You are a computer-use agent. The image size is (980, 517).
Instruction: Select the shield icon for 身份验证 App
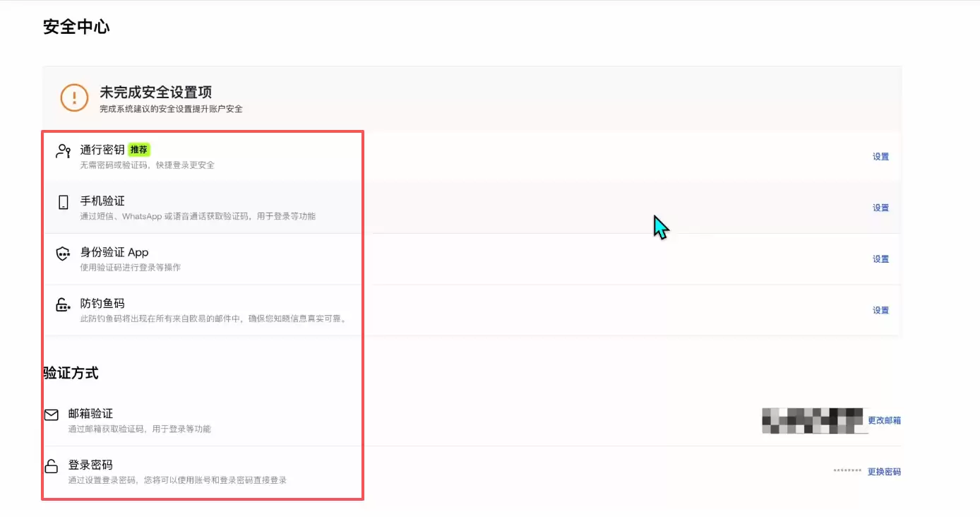62,252
